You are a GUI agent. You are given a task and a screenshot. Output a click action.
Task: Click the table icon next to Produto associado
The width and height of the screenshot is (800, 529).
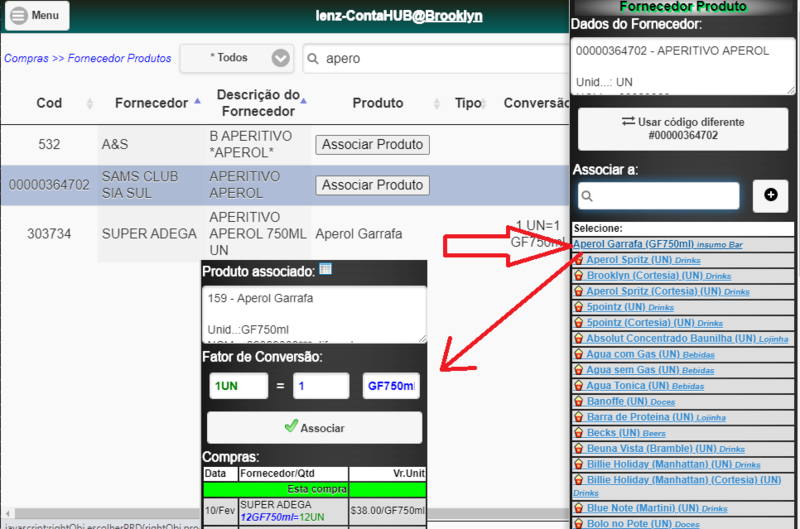326,269
